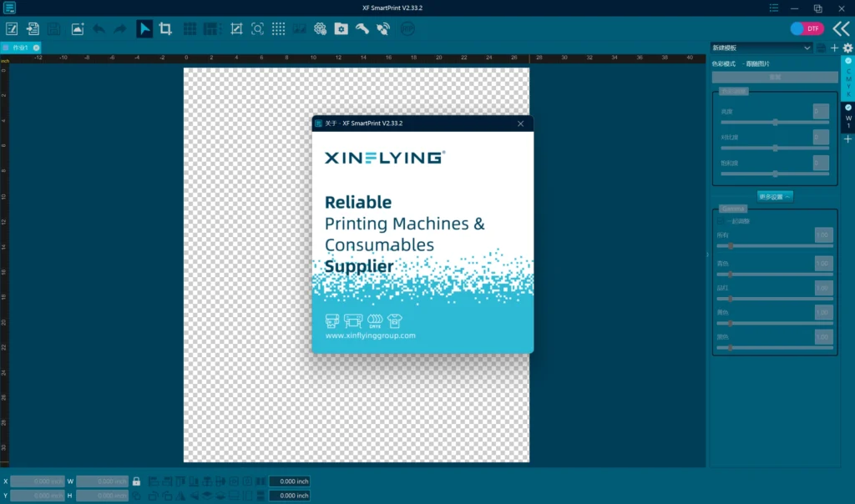Click the mosaic layout icon
The width and height of the screenshot is (855, 504).
211,29
